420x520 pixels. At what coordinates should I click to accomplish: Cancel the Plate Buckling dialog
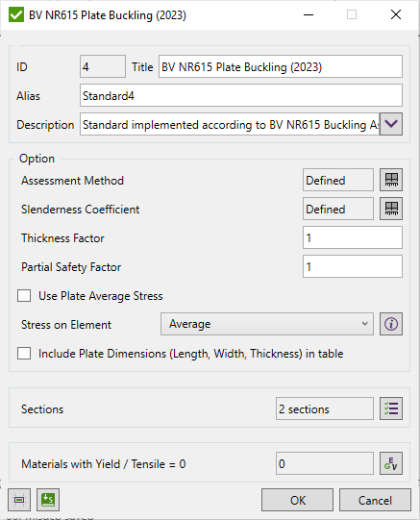tap(375, 500)
